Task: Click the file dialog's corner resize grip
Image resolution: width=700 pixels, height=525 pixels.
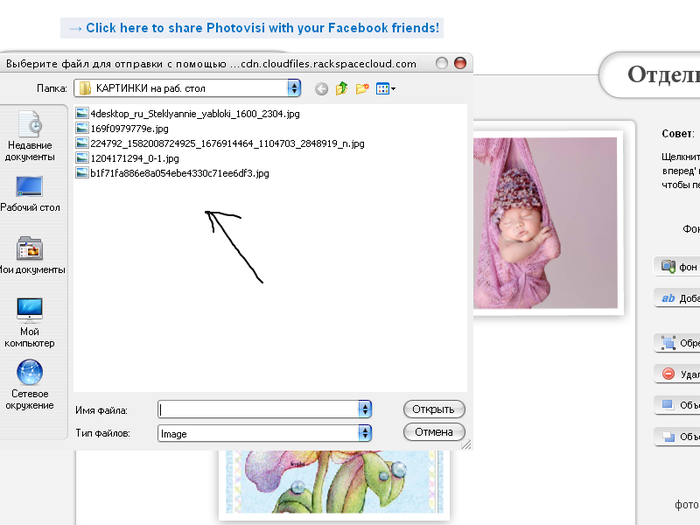Action: tap(467, 444)
